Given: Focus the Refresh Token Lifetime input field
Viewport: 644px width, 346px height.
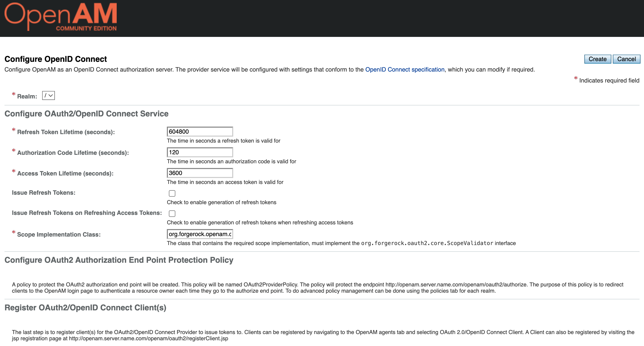Looking at the screenshot, I should coord(200,131).
